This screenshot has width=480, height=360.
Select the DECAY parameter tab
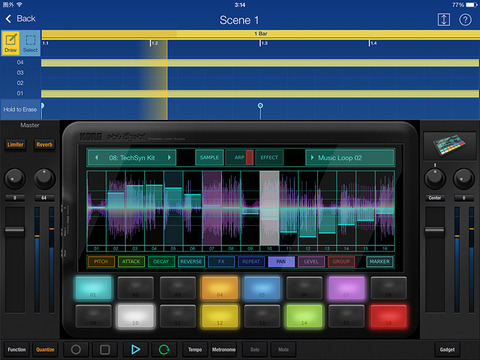[x=161, y=262]
